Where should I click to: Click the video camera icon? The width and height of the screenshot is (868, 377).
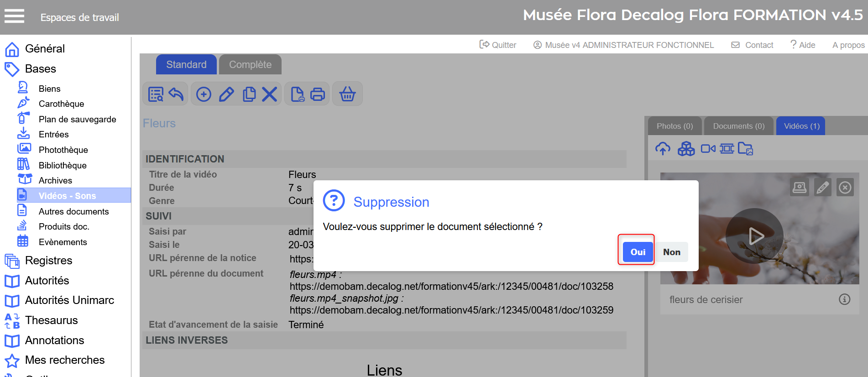[x=708, y=149]
